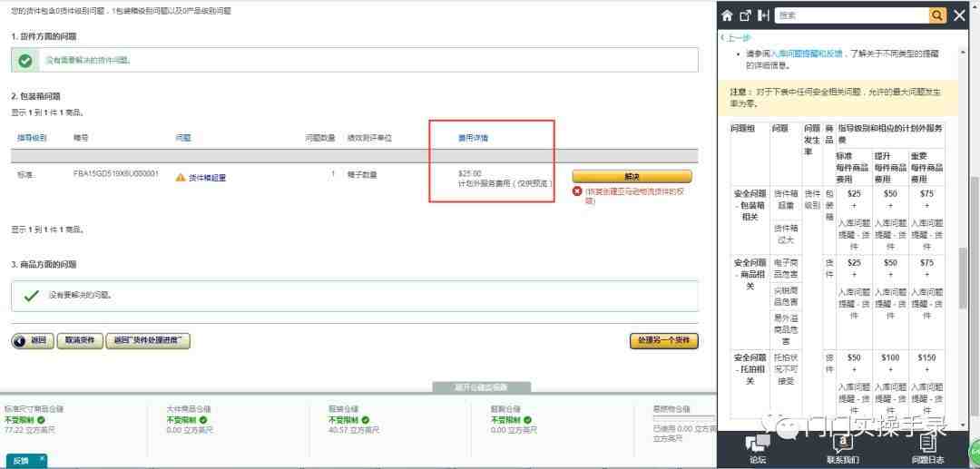Click the 返回 back button
Screen dimensions: 980x469
tap(33, 340)
